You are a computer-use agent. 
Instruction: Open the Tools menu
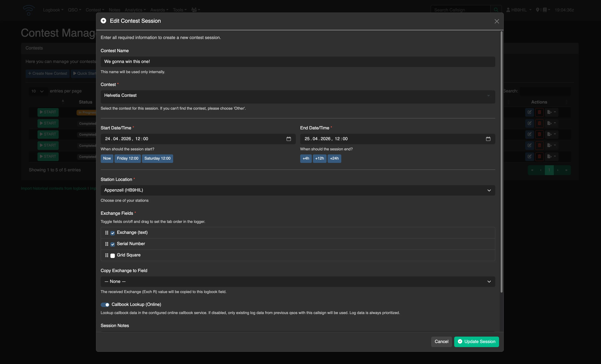click(x=180, y=10)
